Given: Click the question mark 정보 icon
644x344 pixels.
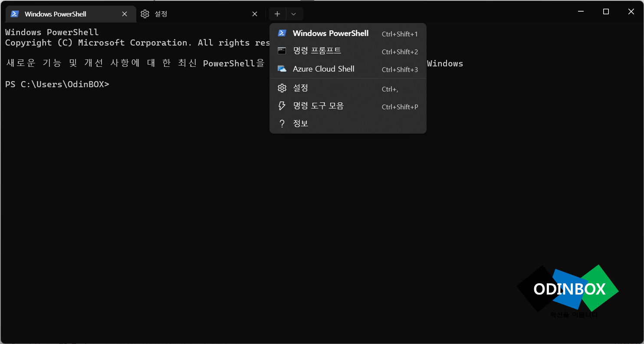Looking at the screenshot, I should pos(282,124).
